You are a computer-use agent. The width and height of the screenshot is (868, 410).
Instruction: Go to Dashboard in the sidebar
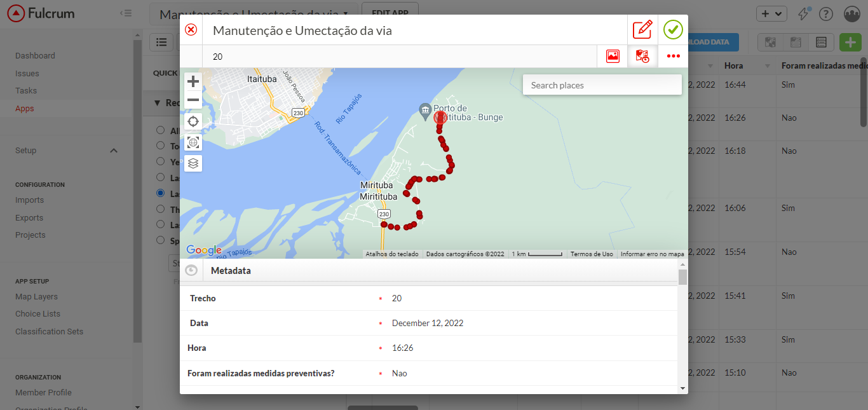click(35, 56)
